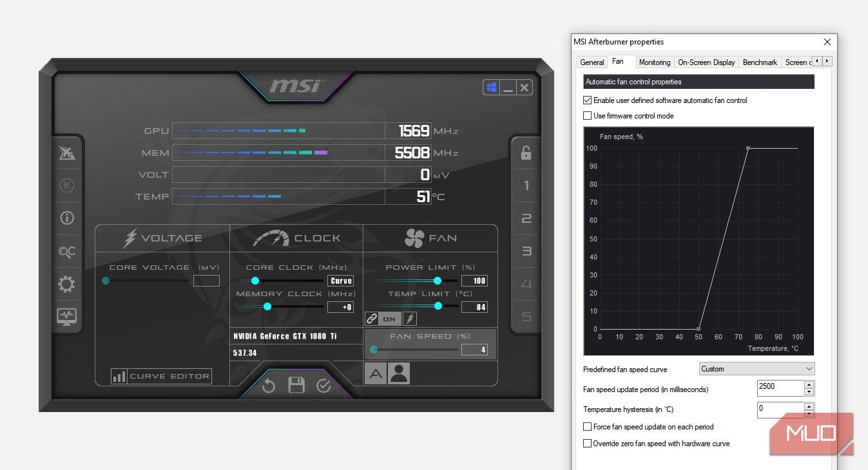Expand the Predefined fan speed curve dropdown
The image size is (868, 470).
[757, 369]
